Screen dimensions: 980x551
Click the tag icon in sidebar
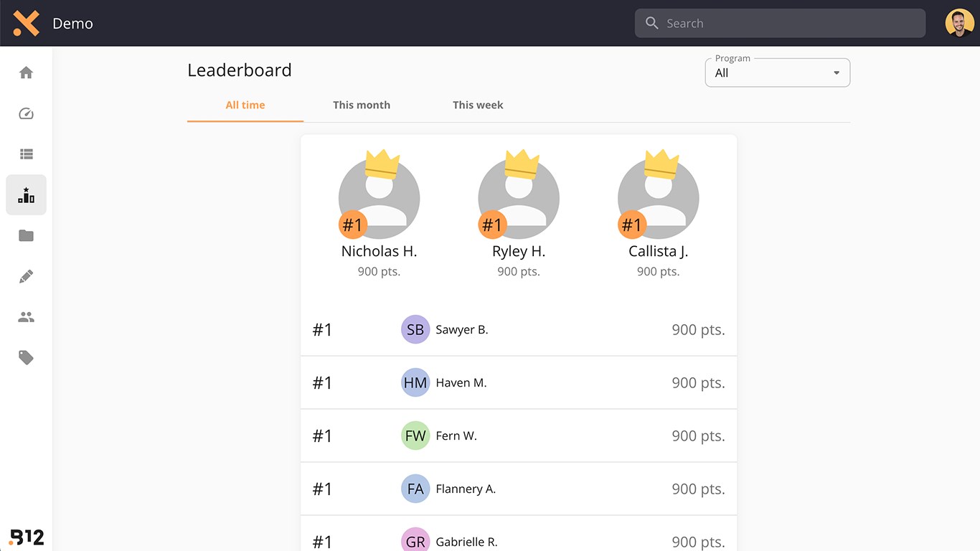pyautogui.click(x=26, y=357)
